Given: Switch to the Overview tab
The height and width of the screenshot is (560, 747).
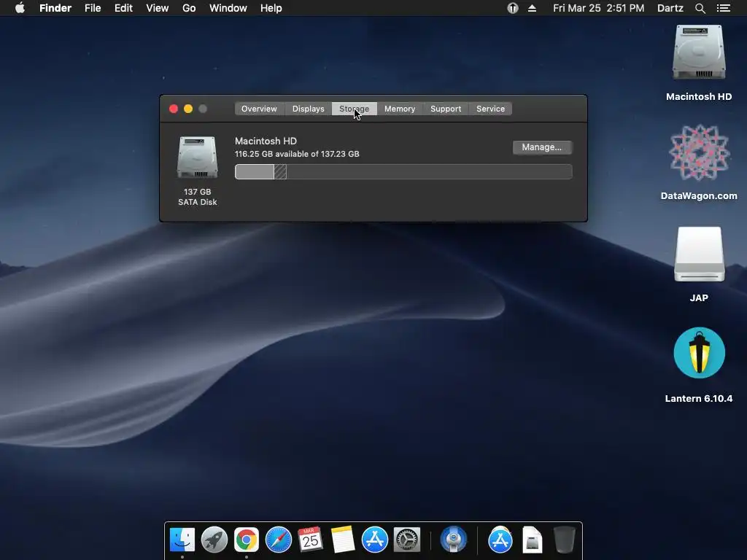Looking at the screenshot, I should tap(259, 109).
